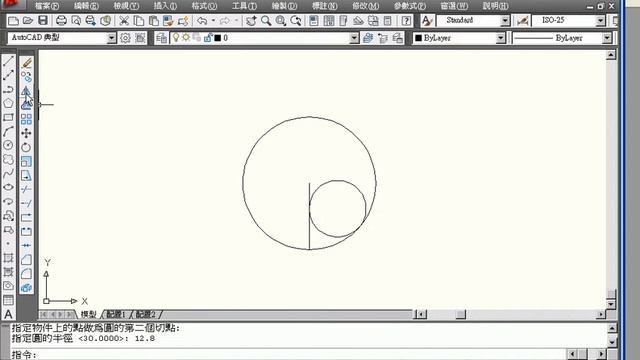Click the Array modify tool
The height and width of the screenshot is (360, 640).
(x=27, y=119)
